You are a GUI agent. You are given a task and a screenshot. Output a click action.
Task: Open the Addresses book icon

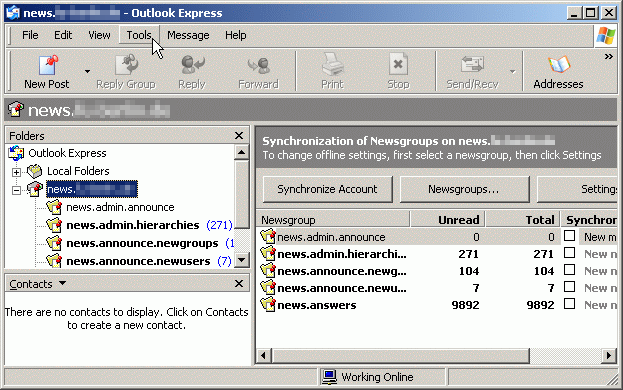(x=559, y=65)
